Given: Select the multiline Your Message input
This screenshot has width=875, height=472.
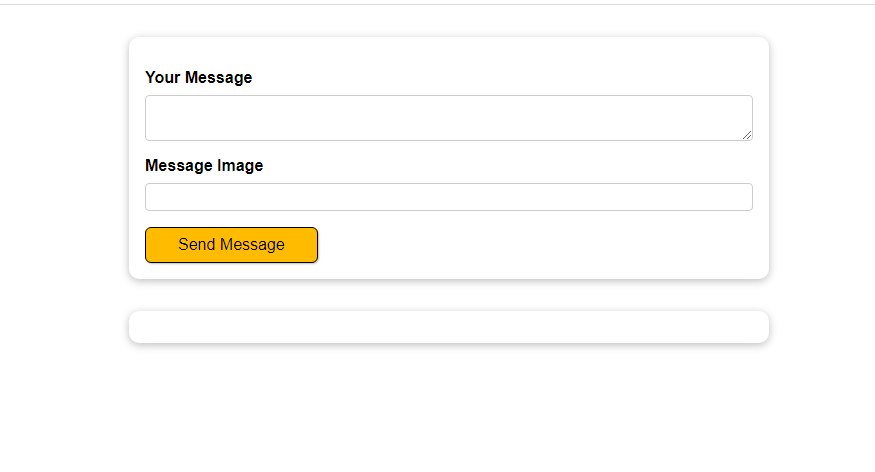Looking at the screenshot, I should (x=448, y=118).
